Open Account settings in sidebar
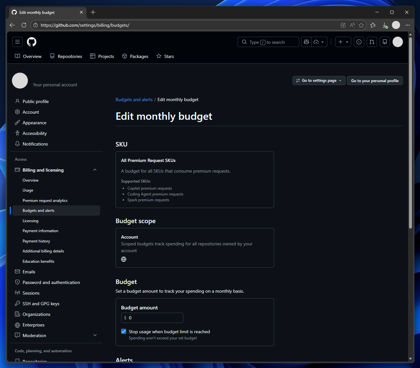 point(31,112)
